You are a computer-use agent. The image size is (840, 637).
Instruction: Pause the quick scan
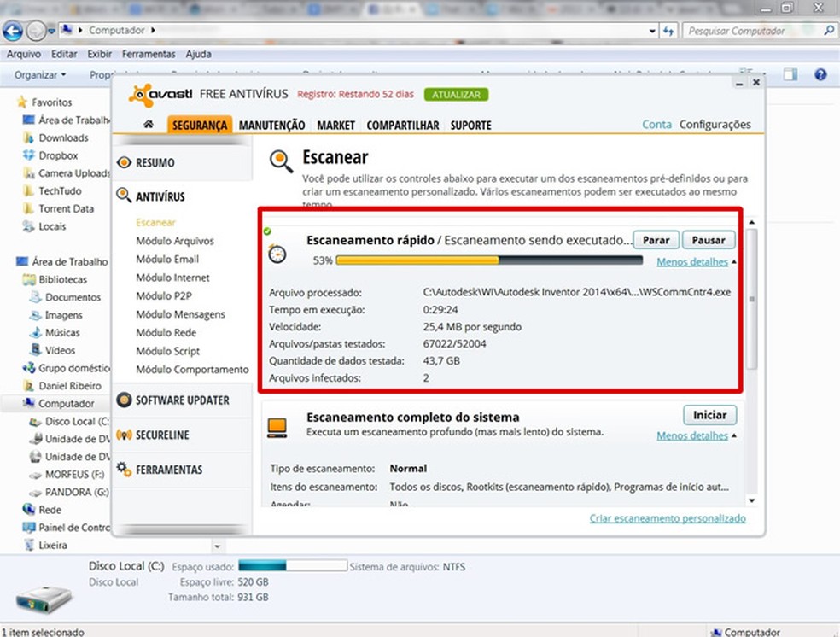[709, 240]
